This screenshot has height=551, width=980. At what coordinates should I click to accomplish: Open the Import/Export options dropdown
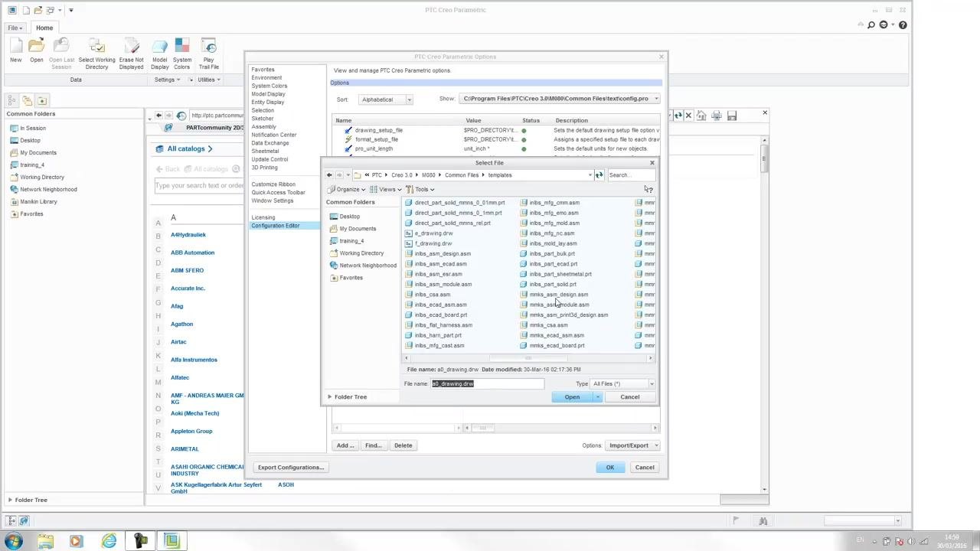tap(632, 445)
